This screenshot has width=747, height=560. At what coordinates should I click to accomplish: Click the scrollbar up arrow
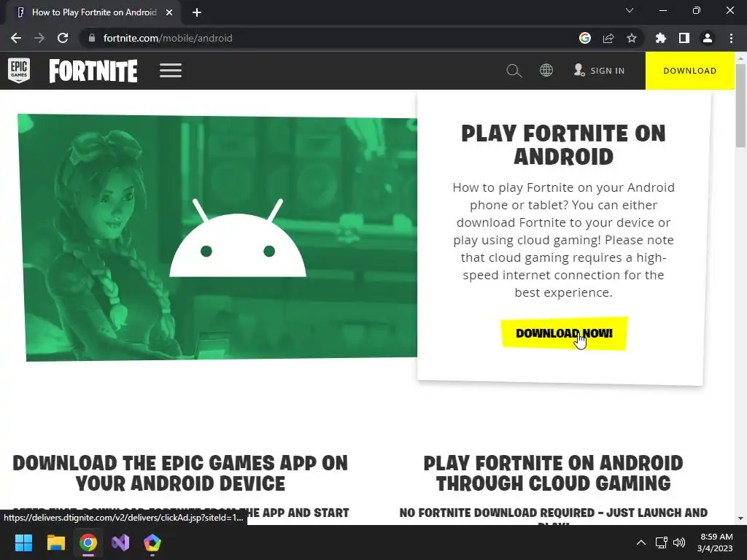click(740, 58)
